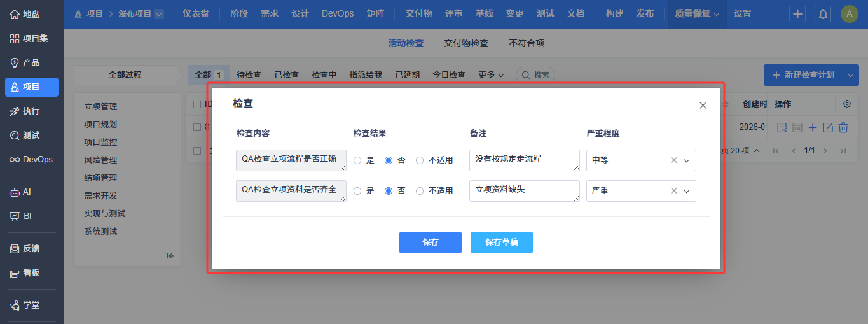Expand severity dropdown showing 严重
The image size is (868, 324).
click(x=687, y=191)
